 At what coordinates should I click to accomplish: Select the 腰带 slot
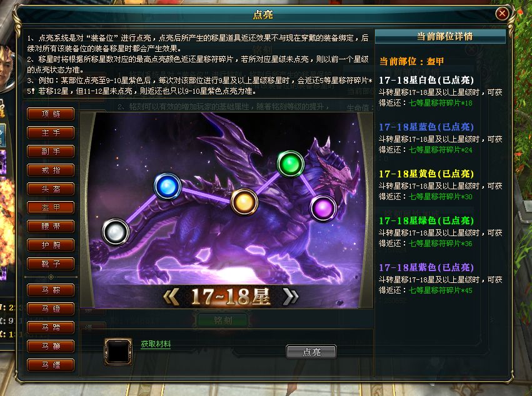51,226
